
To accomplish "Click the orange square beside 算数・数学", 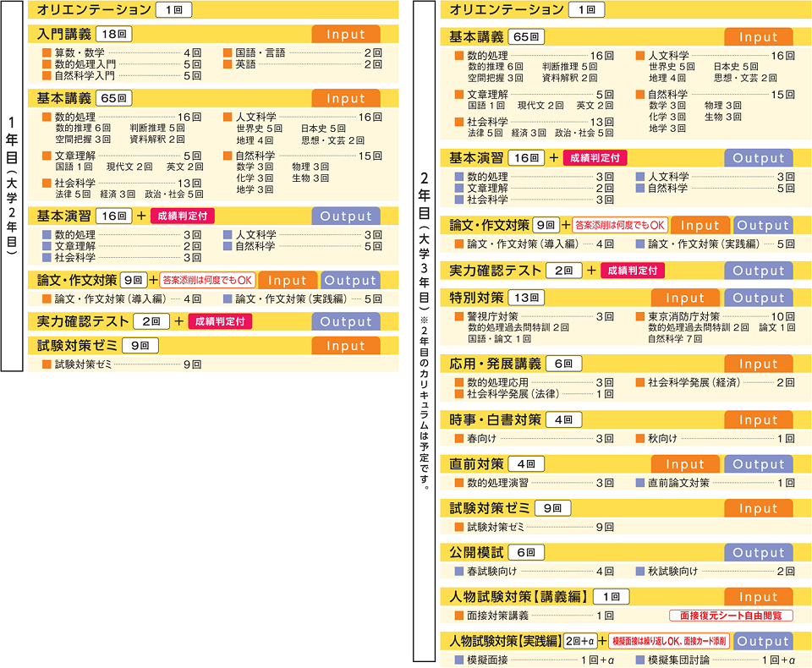I will [47, 52].
